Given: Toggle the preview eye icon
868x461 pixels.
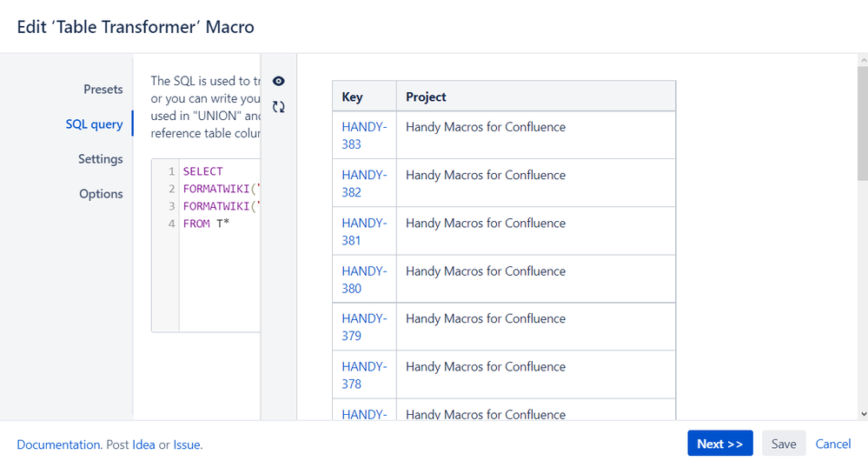Looking at the screenshot, I should 278,81.
